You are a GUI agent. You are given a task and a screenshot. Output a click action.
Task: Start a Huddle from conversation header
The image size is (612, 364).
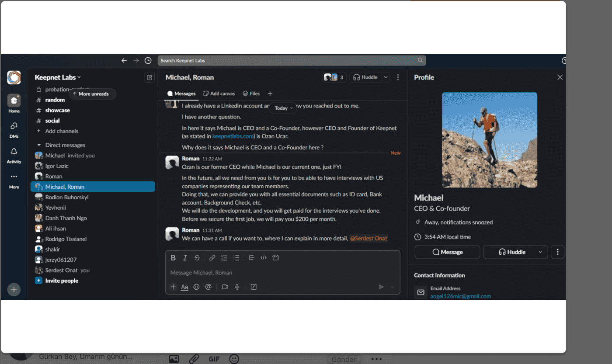[365, 77]
